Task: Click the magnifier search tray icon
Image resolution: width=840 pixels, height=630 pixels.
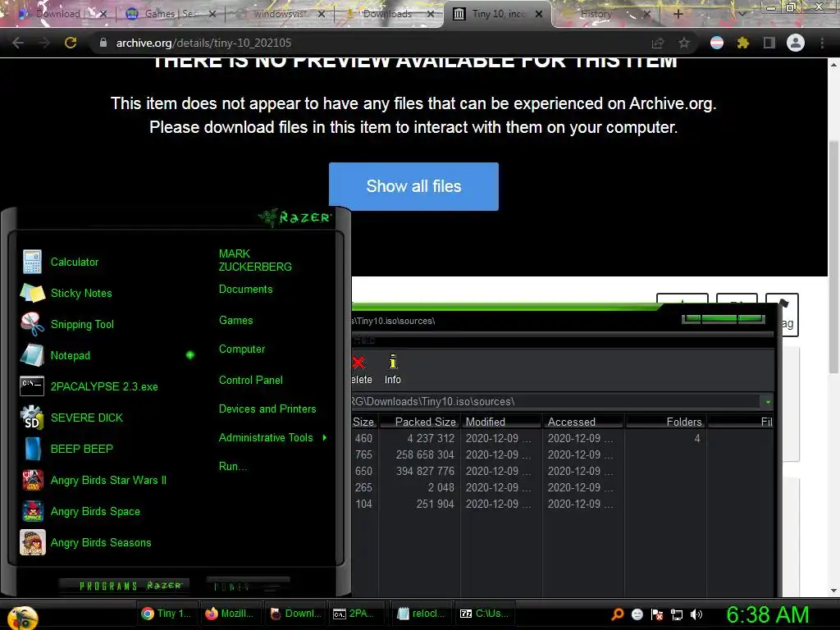Action: click(617, 614)
